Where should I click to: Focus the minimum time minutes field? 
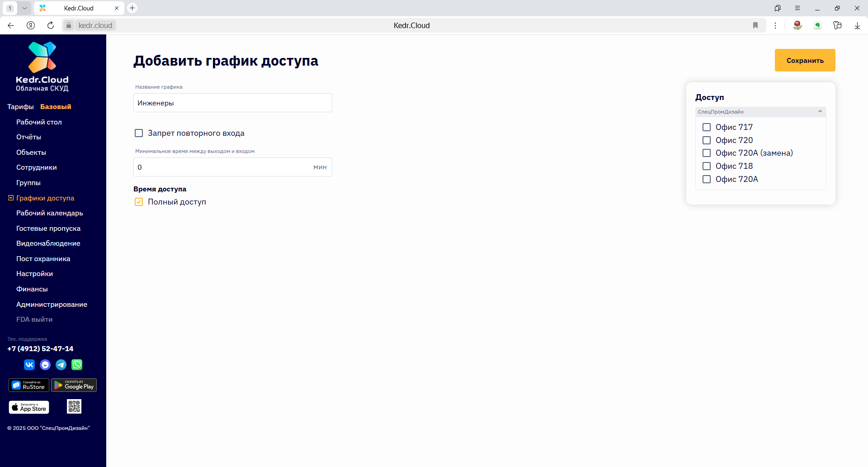(x=233, y=167)
